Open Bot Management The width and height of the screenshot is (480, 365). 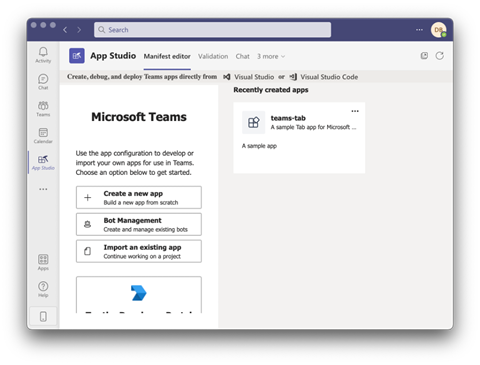point(139,224)
